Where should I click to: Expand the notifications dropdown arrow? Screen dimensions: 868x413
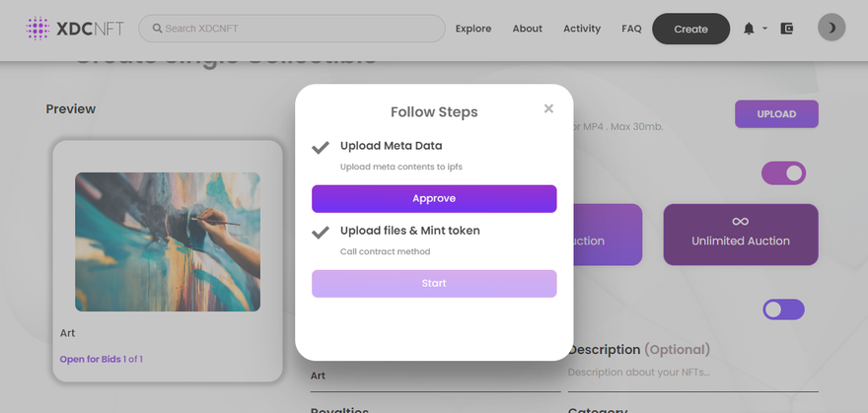point(764,29)
